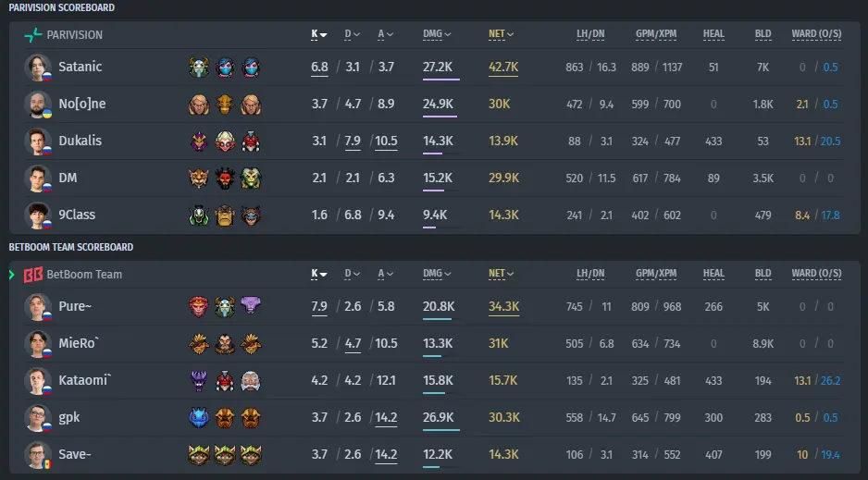Sort BetBoom table by D column
The width and height of the screenshot is (868, 480).
tap(352, 274)
